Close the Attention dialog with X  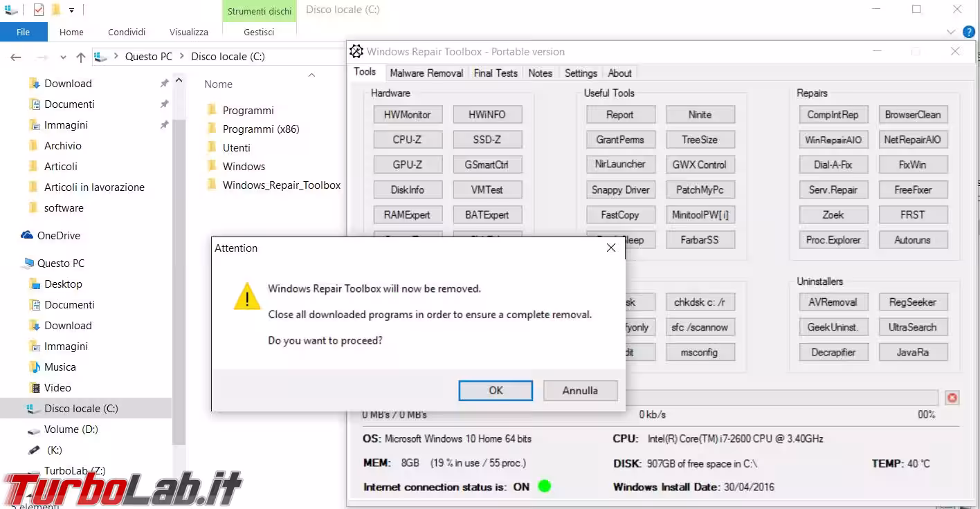(x=610, y=248)
